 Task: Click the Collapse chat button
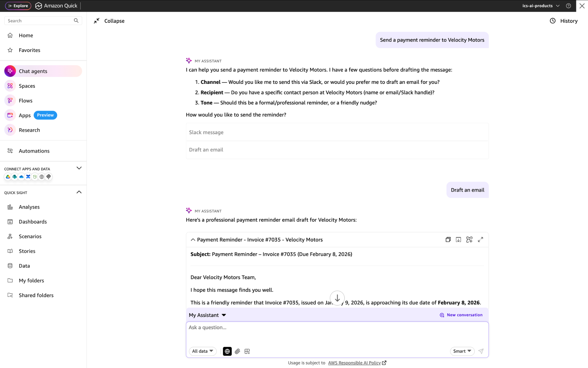tap(109, 21)
